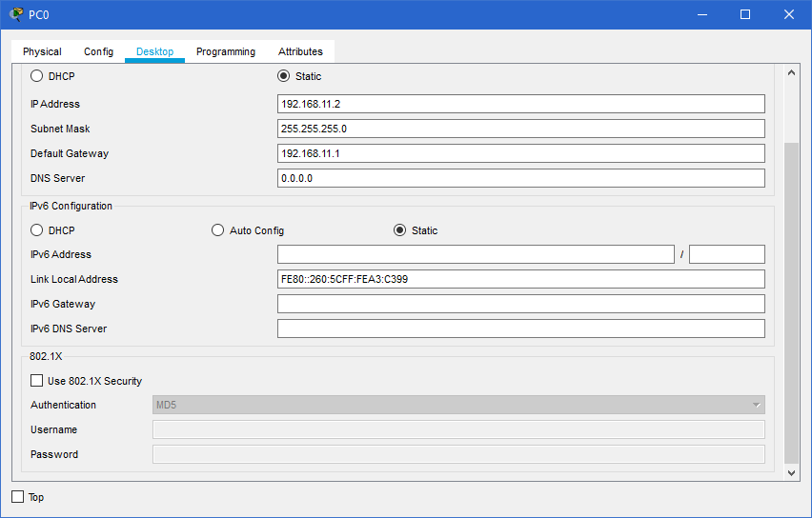Image resolution: width=812 pixels, height=518 pixels.
Task: Click the Link Local Address field
Action: tap(521, 279)
